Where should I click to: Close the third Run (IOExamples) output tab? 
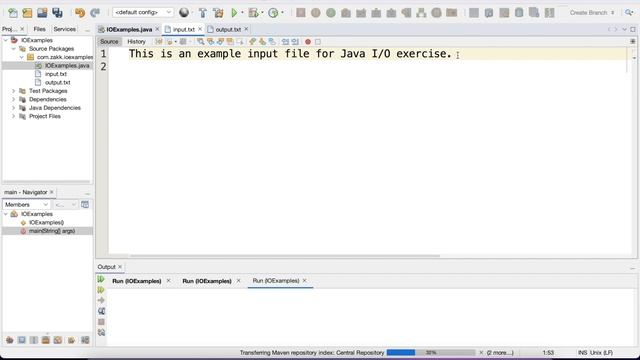[x=304, y=280]
